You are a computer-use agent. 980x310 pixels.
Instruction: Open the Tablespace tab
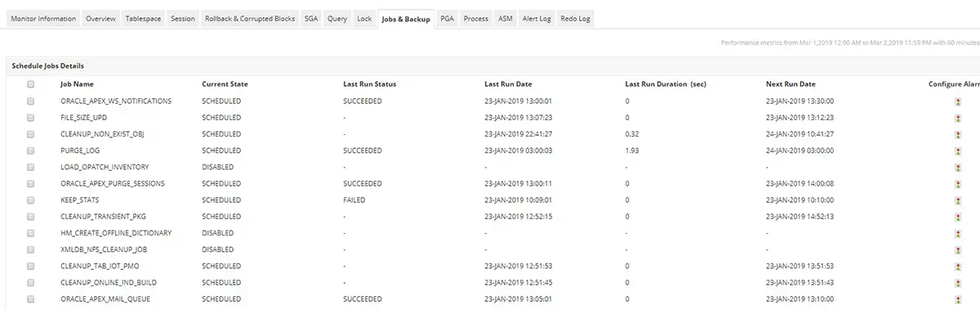(144, 18)
